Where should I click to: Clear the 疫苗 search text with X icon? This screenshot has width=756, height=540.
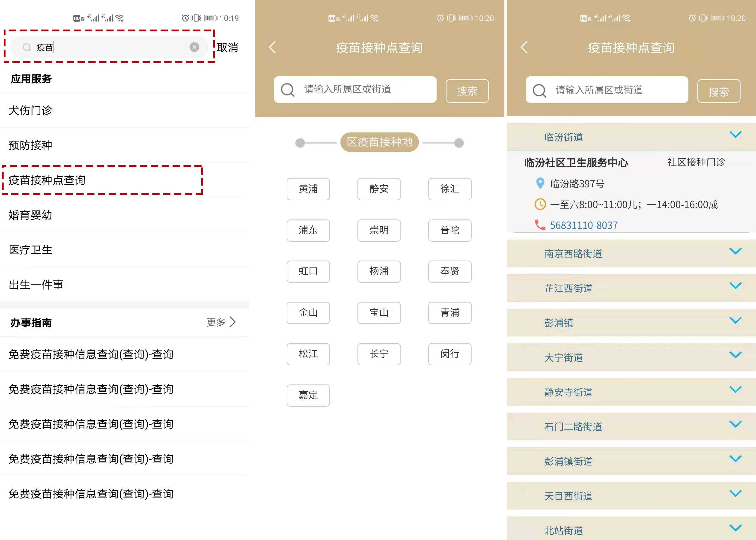(194, 47)
